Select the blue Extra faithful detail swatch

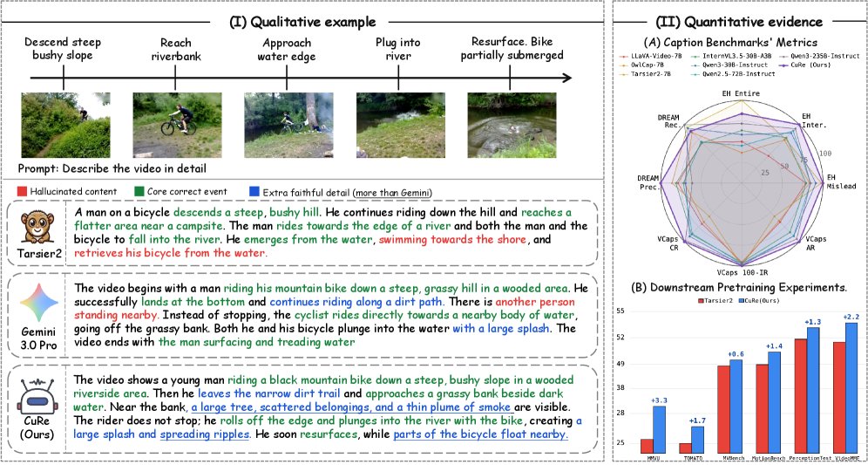[254, 192]
